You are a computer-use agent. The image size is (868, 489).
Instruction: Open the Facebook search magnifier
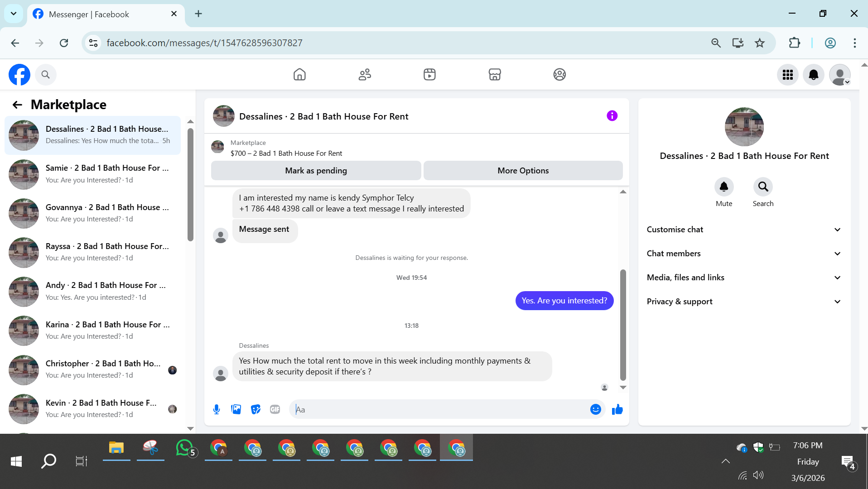click(45, 75)
